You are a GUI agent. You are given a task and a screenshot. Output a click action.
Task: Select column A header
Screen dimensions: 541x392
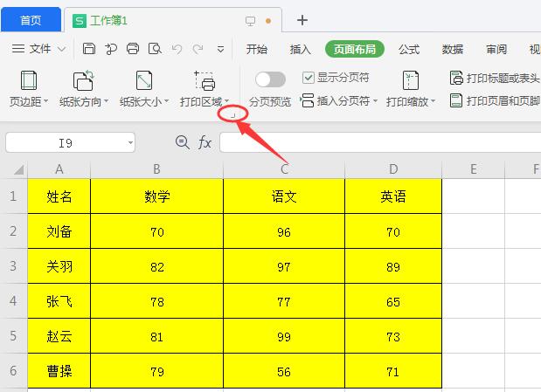click(59, 169)
